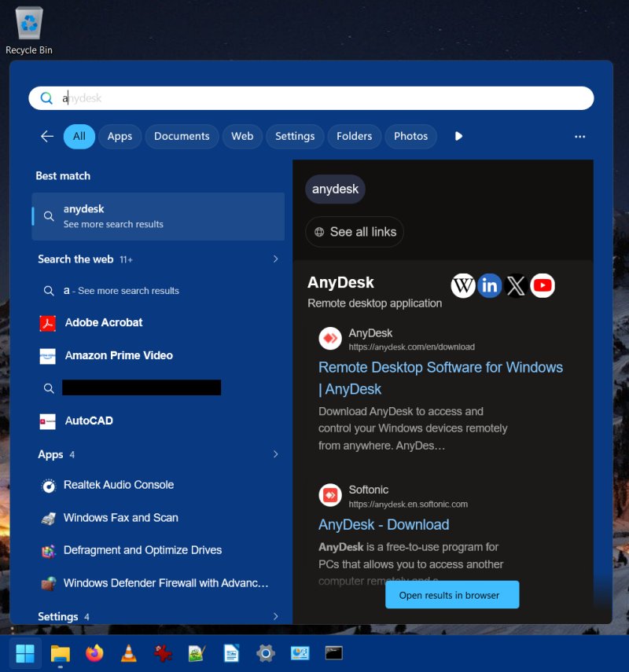The height and width of the screenshot is (672, 629).
Task: Click the AnyDesk site logo in the first result
Action: (330, 339)
